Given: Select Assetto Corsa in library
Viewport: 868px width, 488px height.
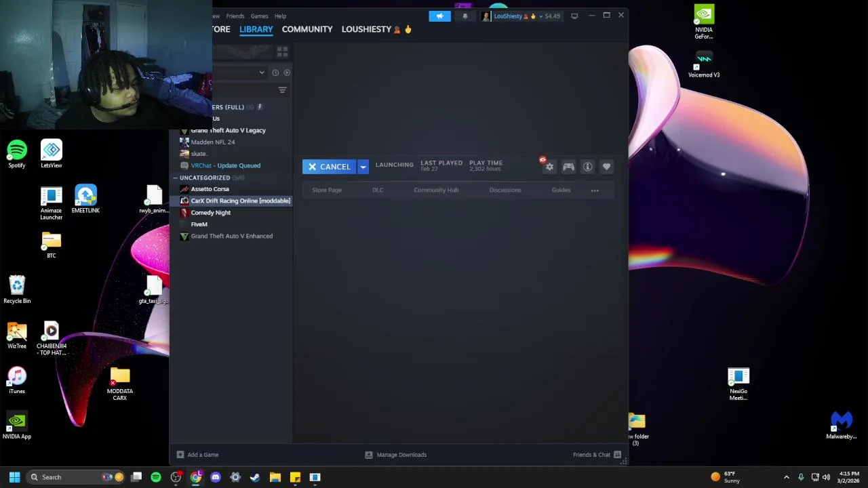Looking at the screenshot, I should click(x=210, y=189).
